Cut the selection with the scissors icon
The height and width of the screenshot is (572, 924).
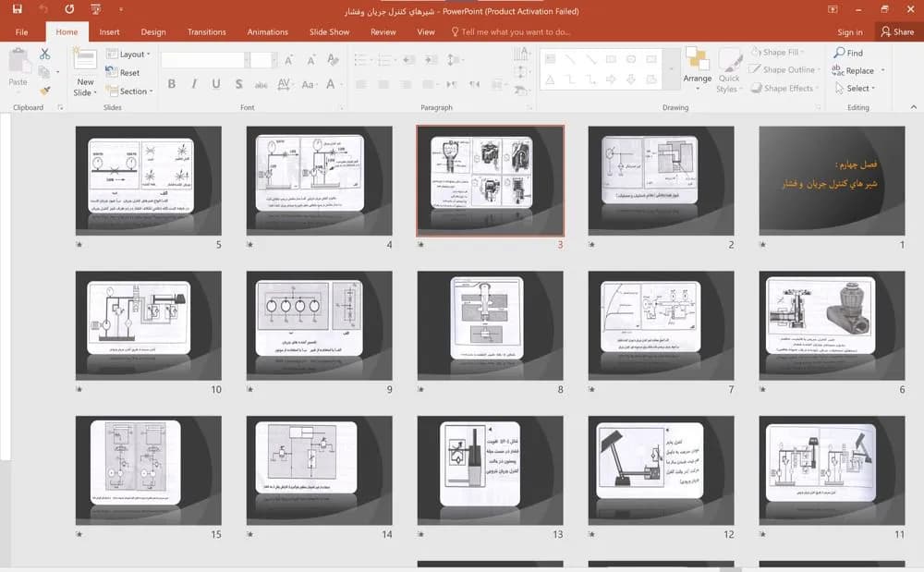coord(44,55)
